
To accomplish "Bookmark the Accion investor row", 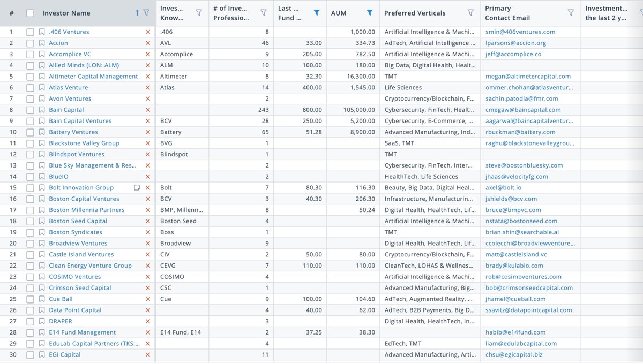I will 42,43.
